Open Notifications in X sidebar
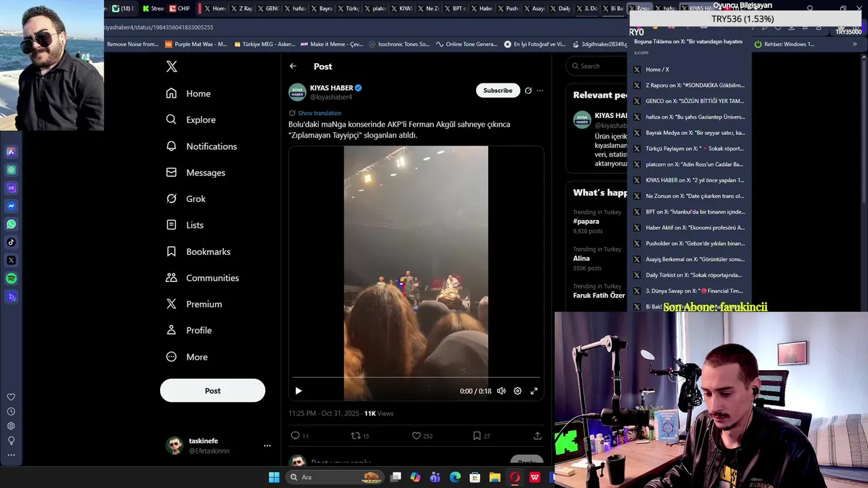Image resolution: width=868 pixels, height=488 pixels. point(201,146)
